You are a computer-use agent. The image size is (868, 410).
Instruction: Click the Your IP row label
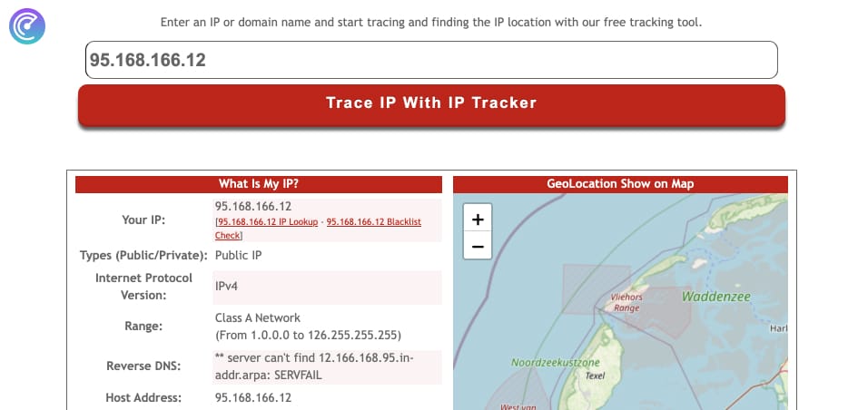(143, 220)
